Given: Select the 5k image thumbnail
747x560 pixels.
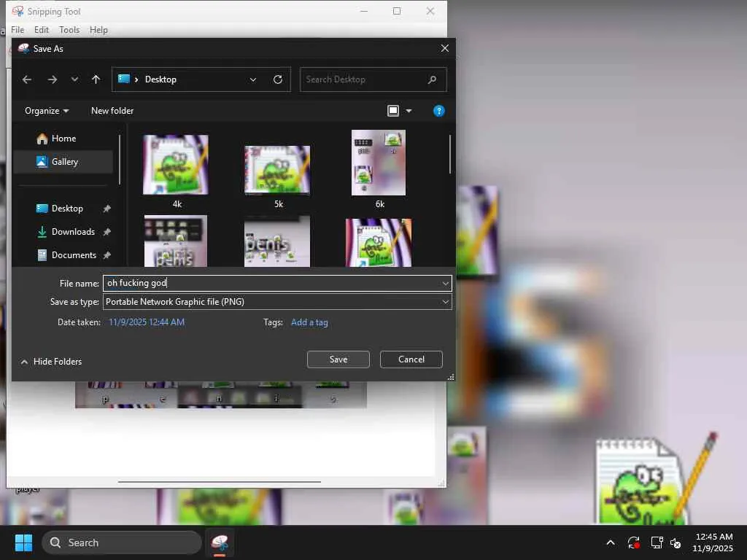Looking at the screenshot, I should pyautogui.click(x=277, y=170).
